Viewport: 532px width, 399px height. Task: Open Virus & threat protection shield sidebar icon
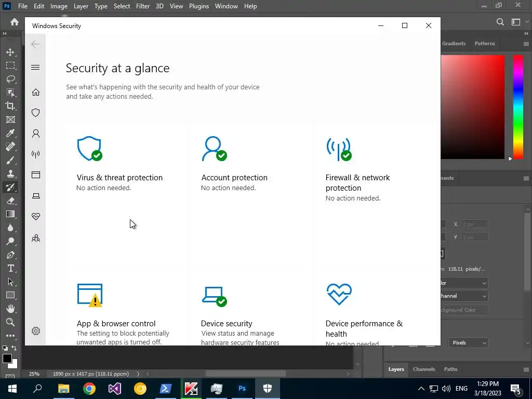click(x=36, y=113)
